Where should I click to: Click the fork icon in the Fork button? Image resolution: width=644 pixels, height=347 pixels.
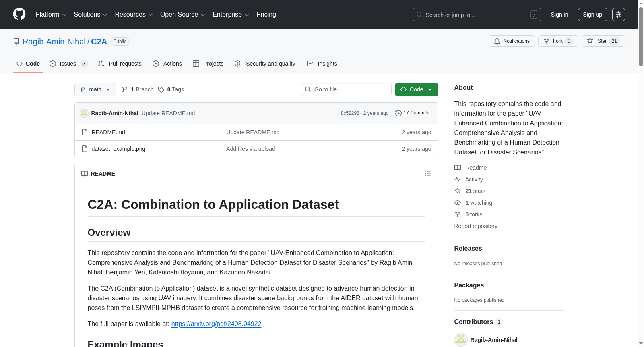[x=547, y=41]
